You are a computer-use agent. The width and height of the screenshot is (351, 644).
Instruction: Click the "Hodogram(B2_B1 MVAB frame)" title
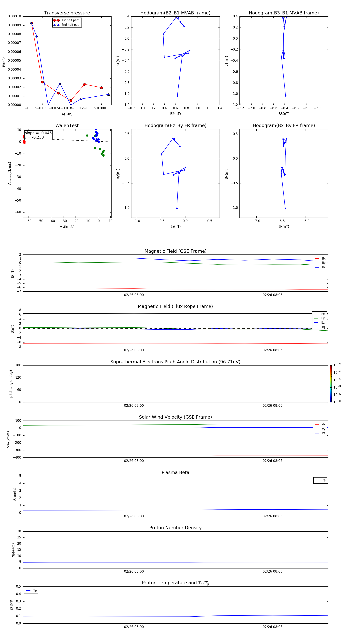[x=175, y=13]
